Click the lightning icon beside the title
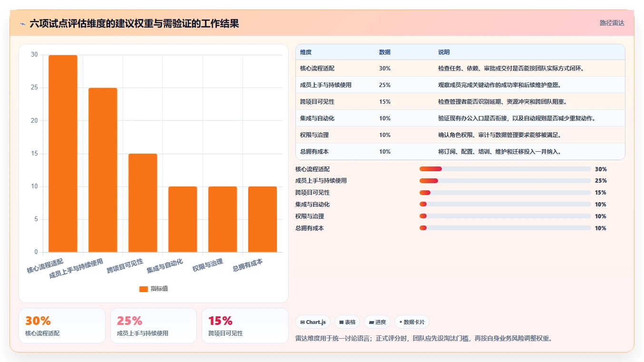 click(22, 23)
